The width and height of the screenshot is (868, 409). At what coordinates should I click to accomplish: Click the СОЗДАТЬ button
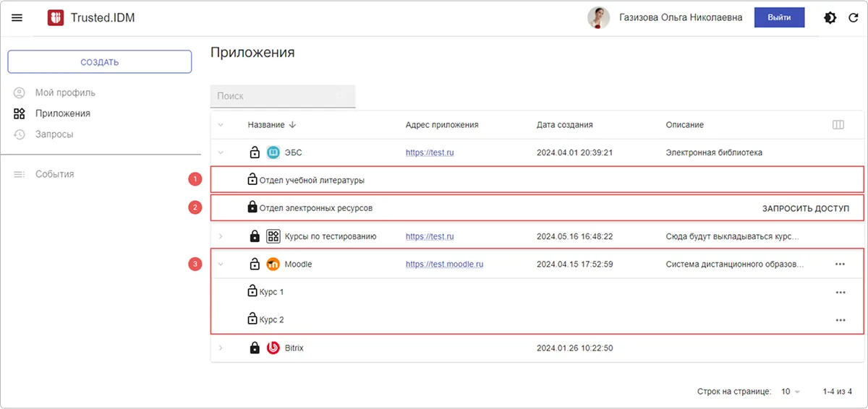100,62
